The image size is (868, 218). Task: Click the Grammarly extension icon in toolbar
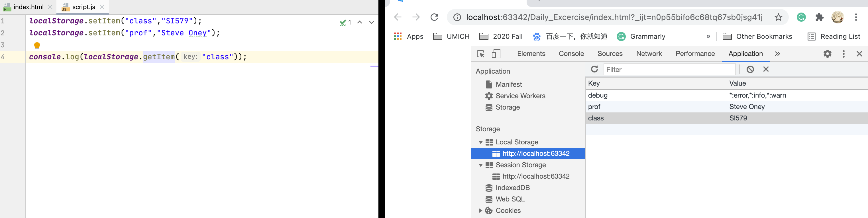pyautogui.click(x=801, y=17)
